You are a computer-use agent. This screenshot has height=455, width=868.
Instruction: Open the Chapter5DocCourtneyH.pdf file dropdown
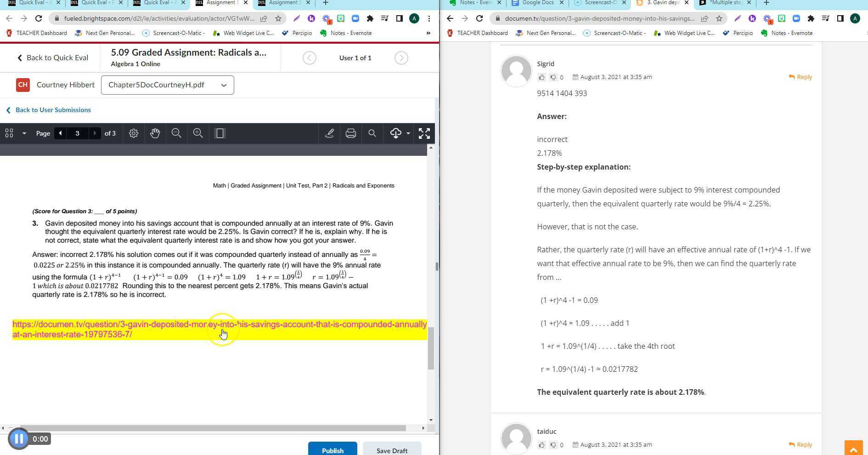coord(224,85)
